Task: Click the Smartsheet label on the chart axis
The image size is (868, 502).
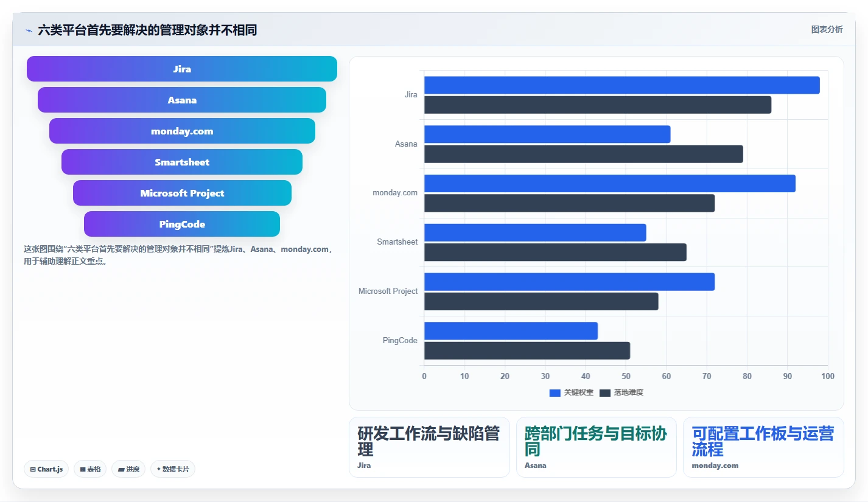Action: coord(397,242)
